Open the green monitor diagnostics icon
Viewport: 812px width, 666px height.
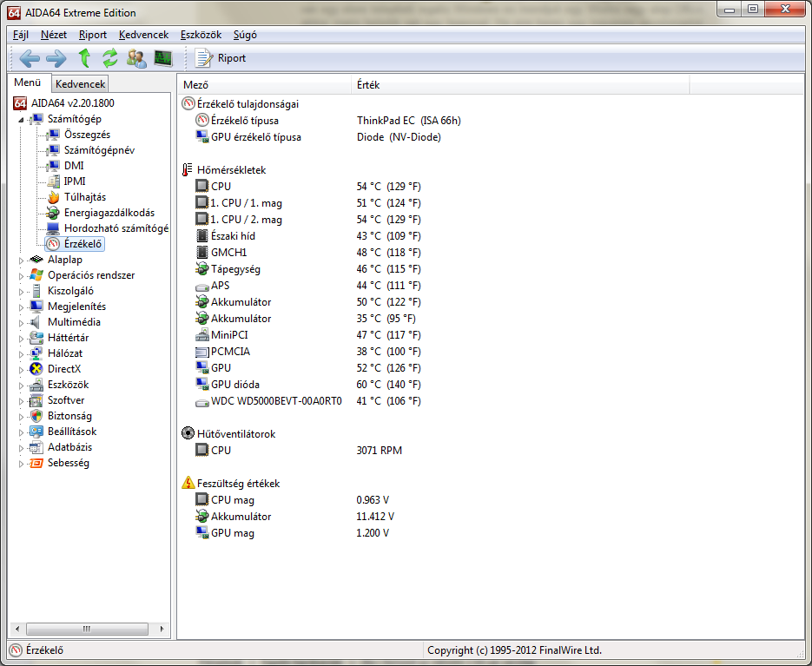163,58
